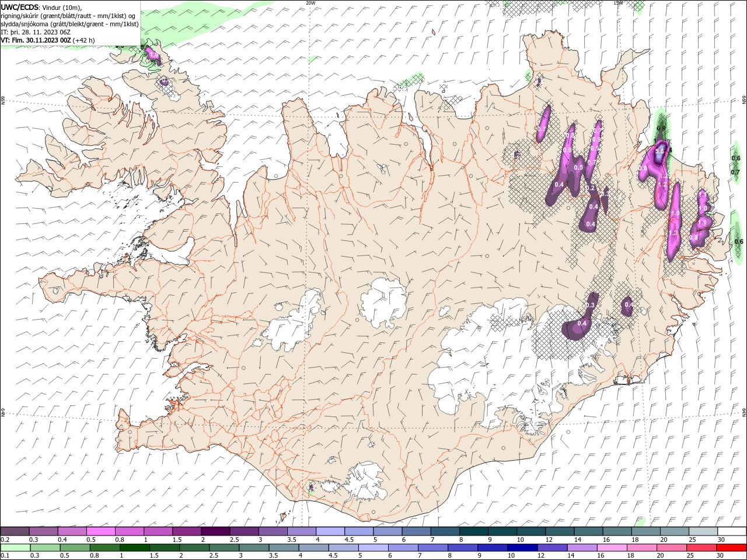This screenshot has width=747, height=560.
Task: Pick lower legend row swatch labeled 10
Action: coord(523,548)
